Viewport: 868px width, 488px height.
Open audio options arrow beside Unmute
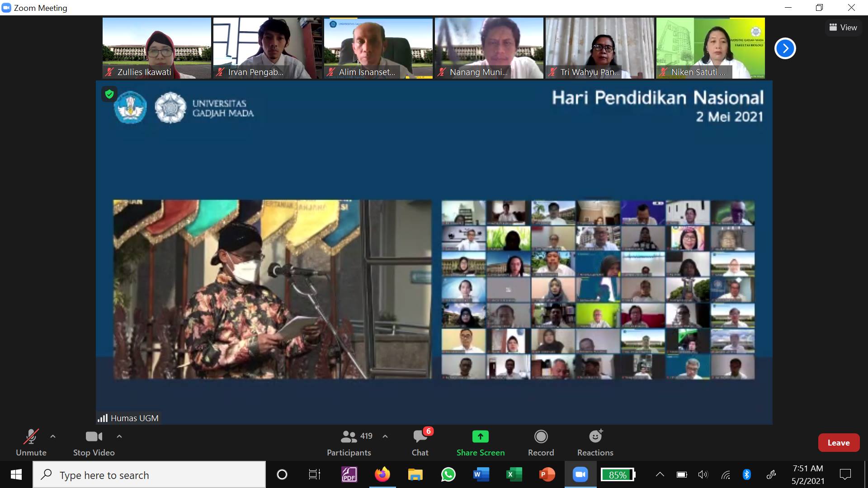pyautogui.click(x=53, y=436)
